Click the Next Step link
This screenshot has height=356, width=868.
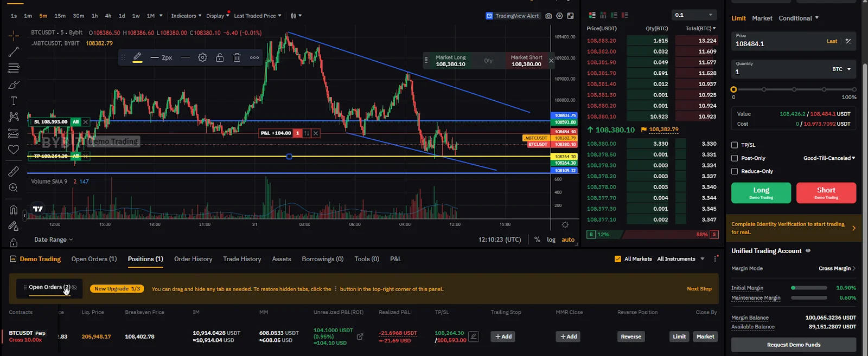699,289
